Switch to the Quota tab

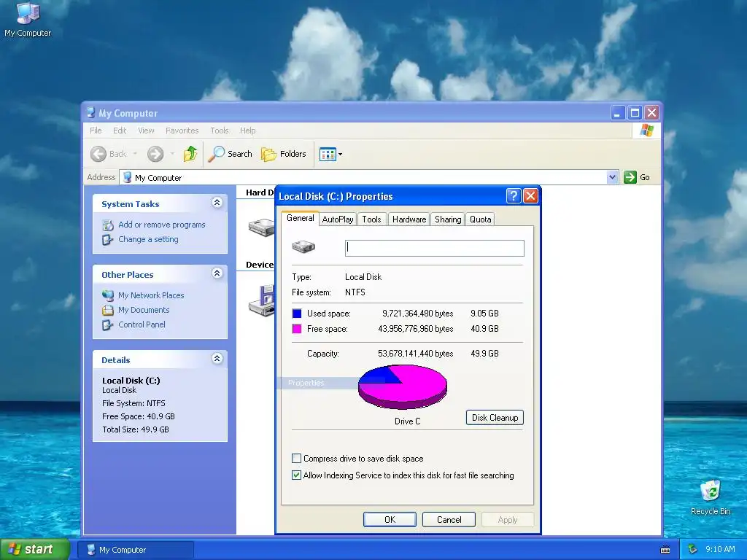click(480, 219)
